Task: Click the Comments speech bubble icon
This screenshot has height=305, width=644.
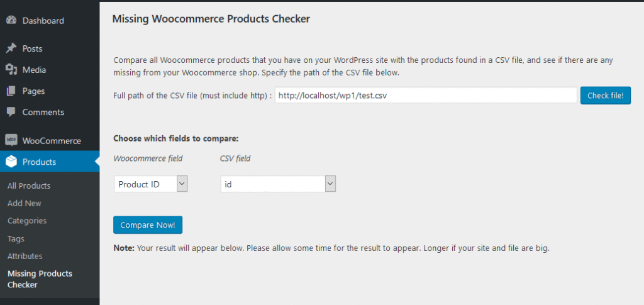Action: (x=11, y=112)
